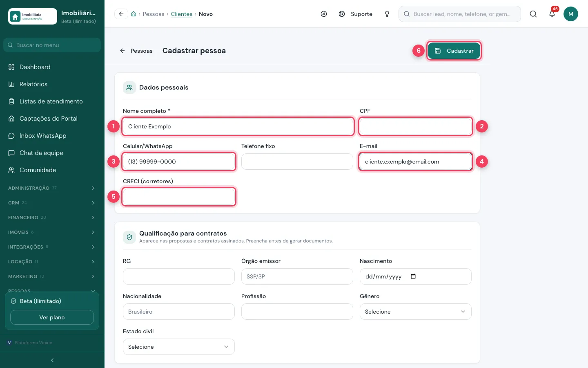Open Relatórios in the sidebar
This screenshot has width=588, height=368.
(52, 84)
